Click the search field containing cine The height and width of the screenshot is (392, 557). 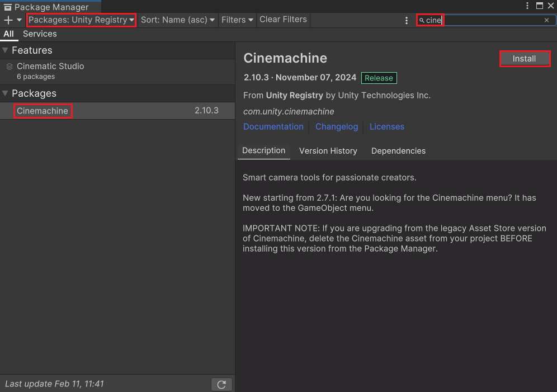pyautogui.click(x=486, y=20)
